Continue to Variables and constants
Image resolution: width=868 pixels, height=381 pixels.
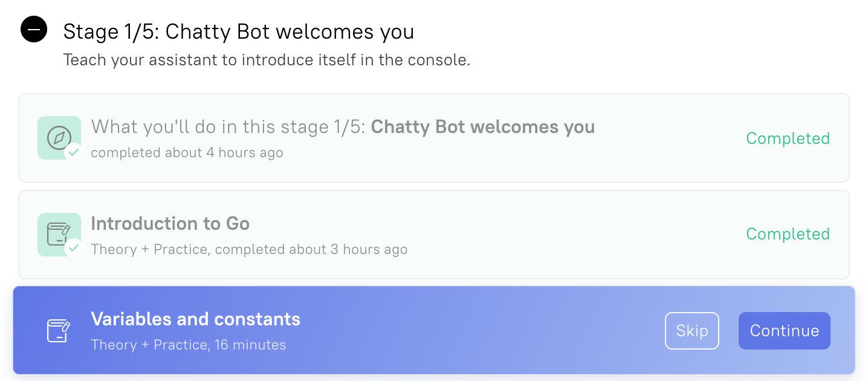pos(785,331)
